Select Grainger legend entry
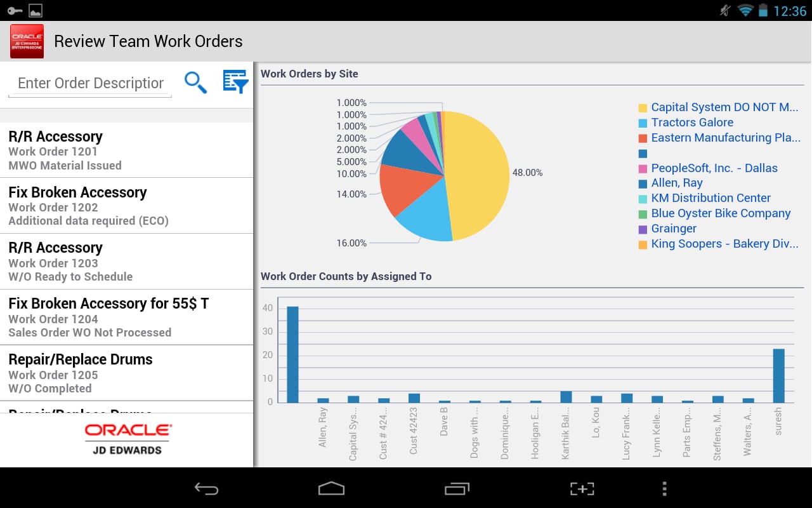This screenshot has width=812, height=508. click(x=674, y=229)
